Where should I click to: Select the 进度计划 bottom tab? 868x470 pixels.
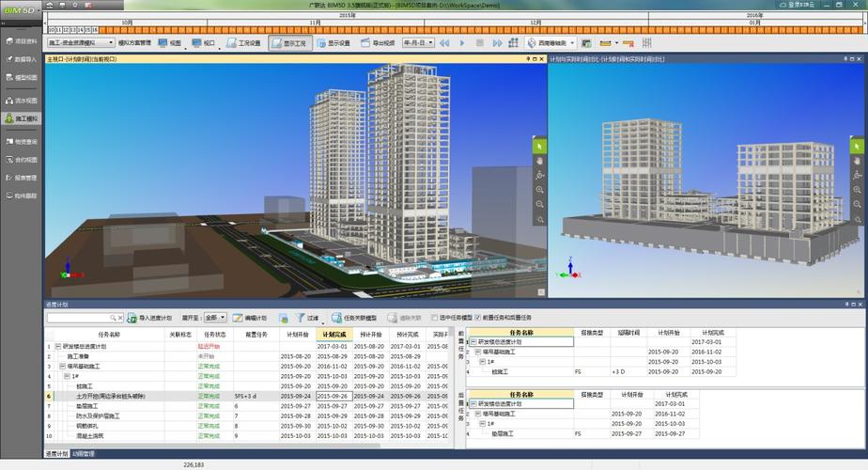[x=56, y=454]
